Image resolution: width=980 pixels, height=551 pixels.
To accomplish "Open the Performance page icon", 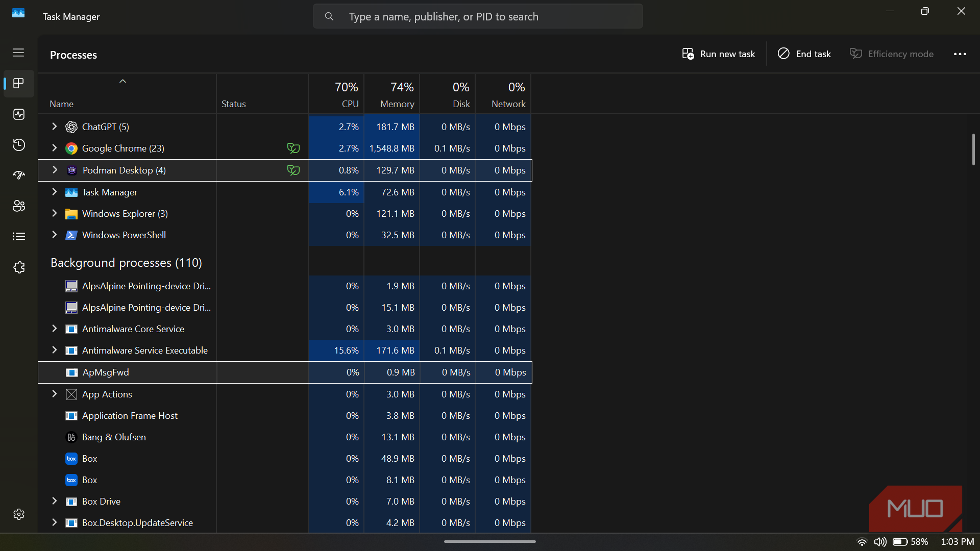I will click(19, 114).
